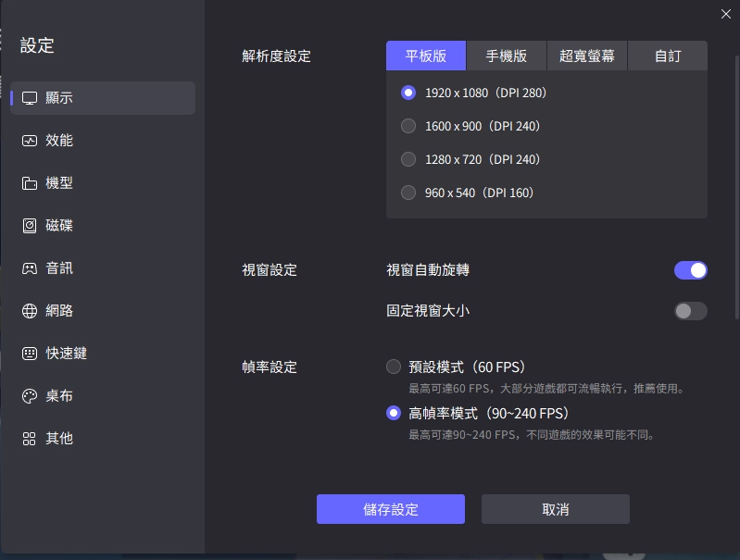Open 顯示 display settings icon
The width and height of the screenshot is (740, 560).
click(x=30, y=98)
